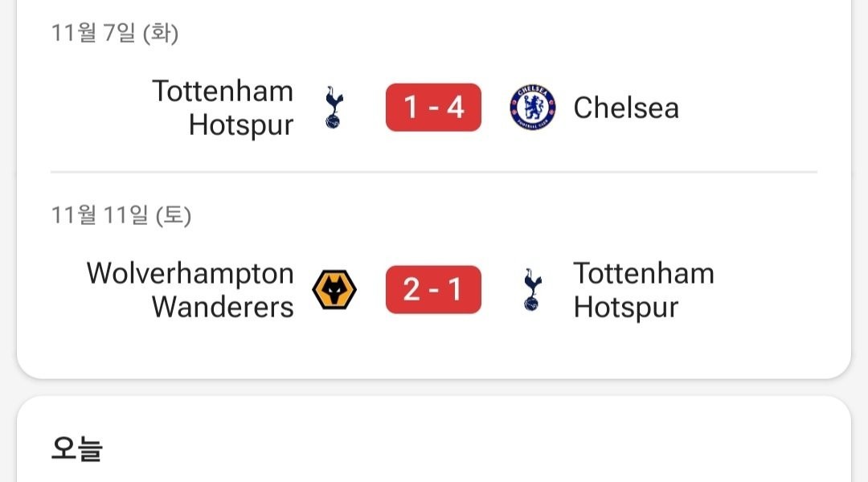Open the 2 - 1 score badge
This screenshot has width=868, height=482.
click(x=433, y=290)
